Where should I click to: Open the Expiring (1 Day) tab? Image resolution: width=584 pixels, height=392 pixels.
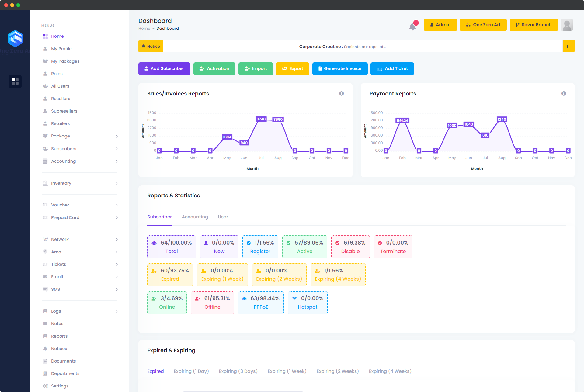(191, 371)
